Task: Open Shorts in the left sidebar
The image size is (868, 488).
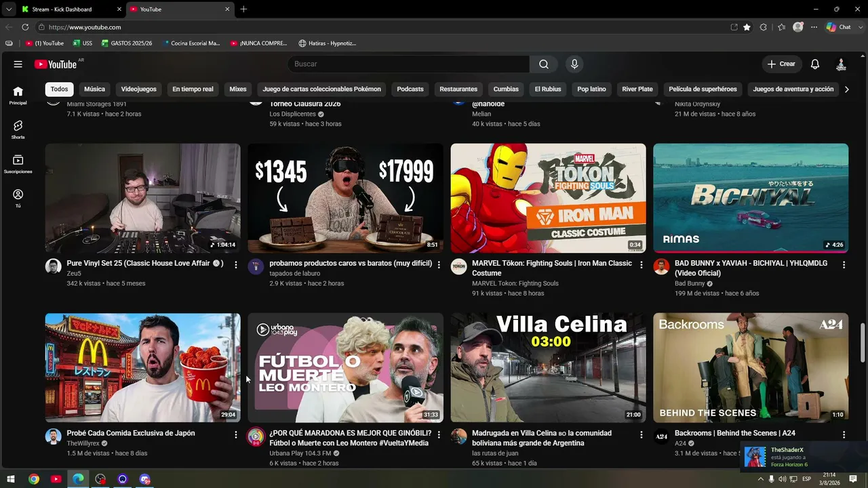Action: [x=18, y=130]
